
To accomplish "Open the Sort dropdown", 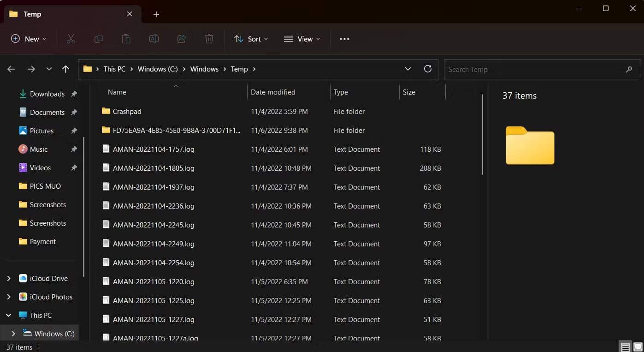I will (250, 39).
